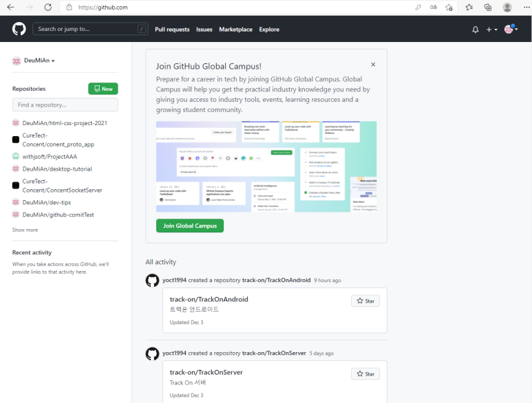Click avatar beside DeuMiAn/github-comitTest

(x=16, y=215)
